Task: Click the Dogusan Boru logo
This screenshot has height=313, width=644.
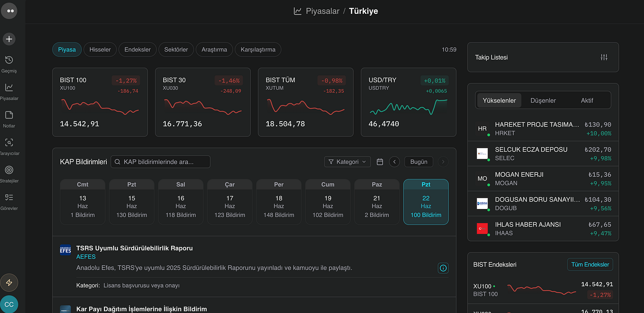Action: tap(482, 203)
